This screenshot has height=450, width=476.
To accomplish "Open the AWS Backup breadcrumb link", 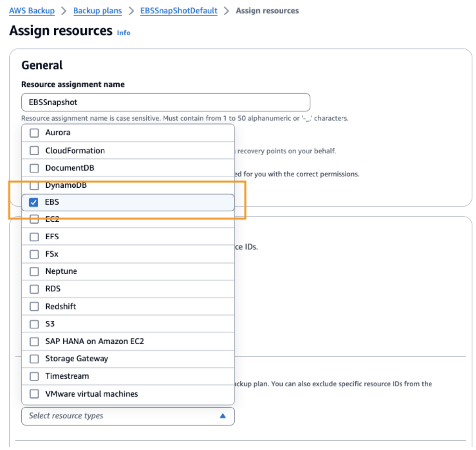I will click(32, 11).
